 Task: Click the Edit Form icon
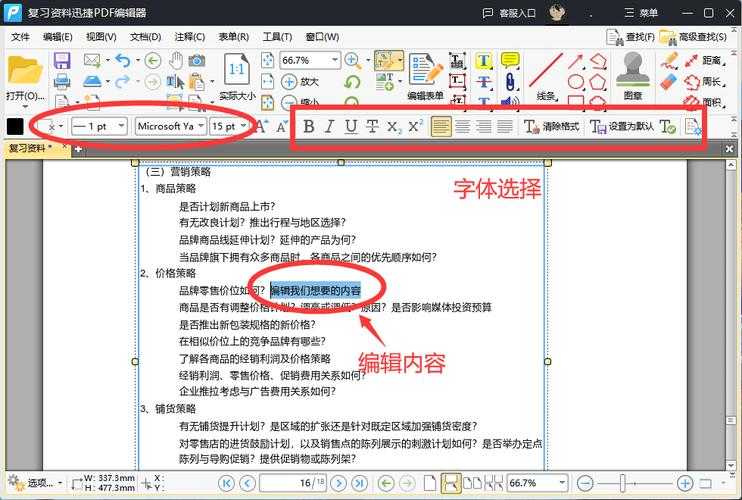click(426, 69)
